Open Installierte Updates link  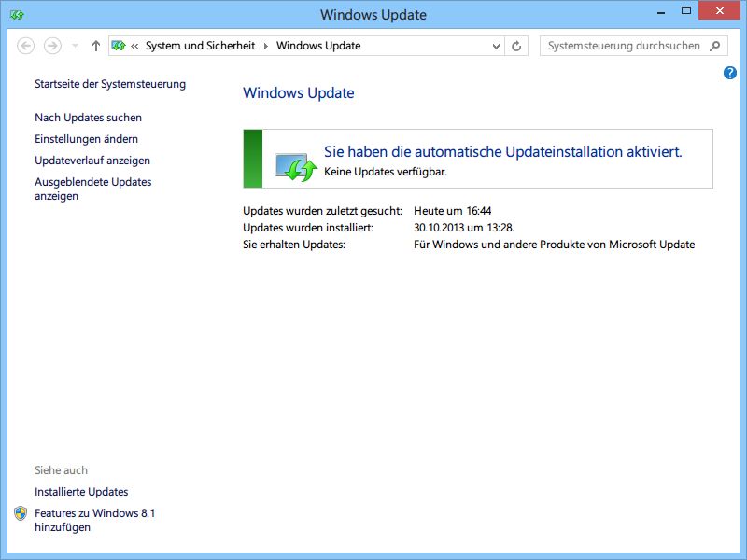(81, 492)
